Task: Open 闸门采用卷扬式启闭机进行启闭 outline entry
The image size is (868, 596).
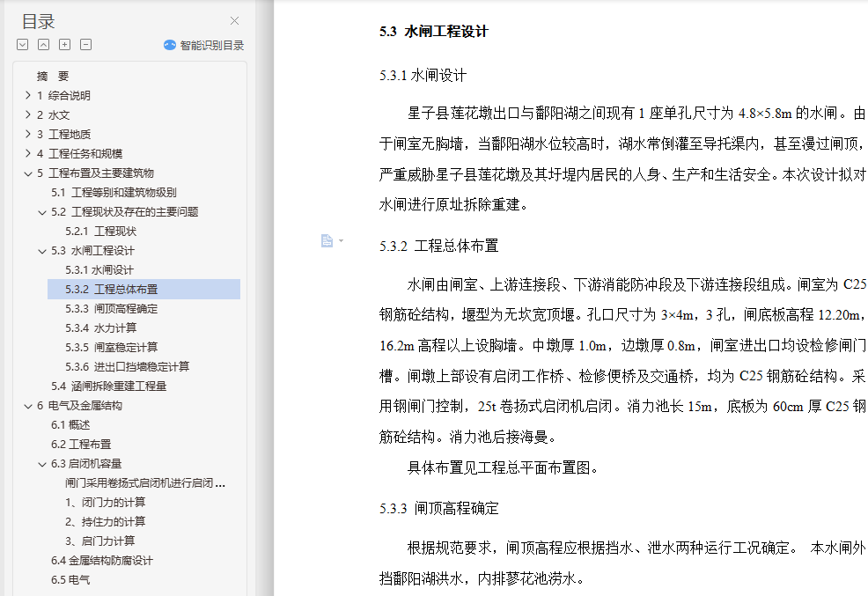Action: click(145, 483)
